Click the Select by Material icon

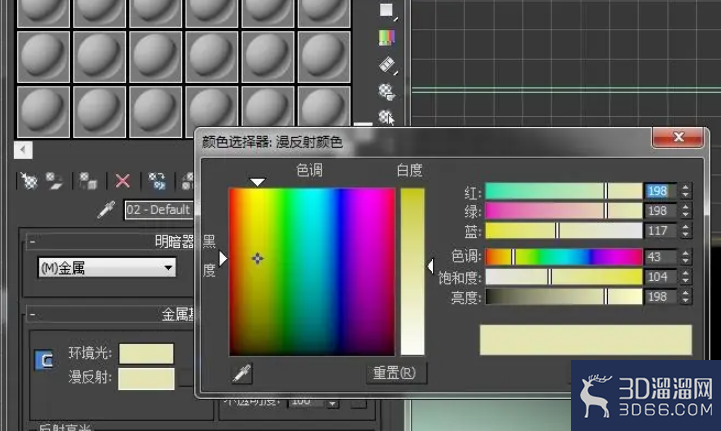point(387,117)
